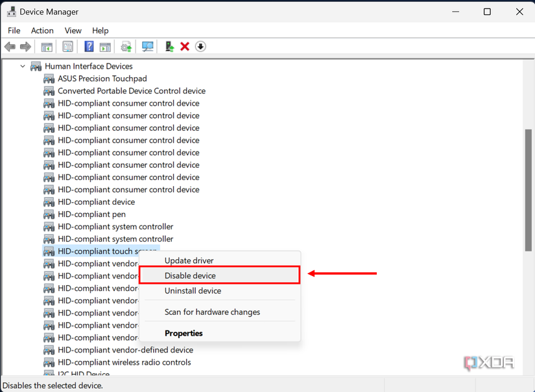Open the Action menu
This screenshot has width=535, height=392.
pos(42,30)
